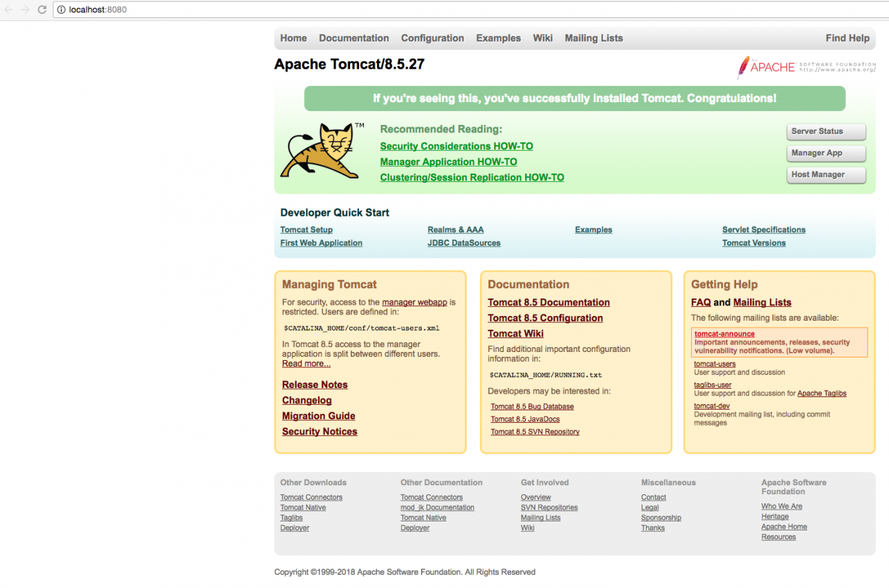Click the browser back arrow
The width and height of the screenshot is (889, 588).
[x=8, y=10]
